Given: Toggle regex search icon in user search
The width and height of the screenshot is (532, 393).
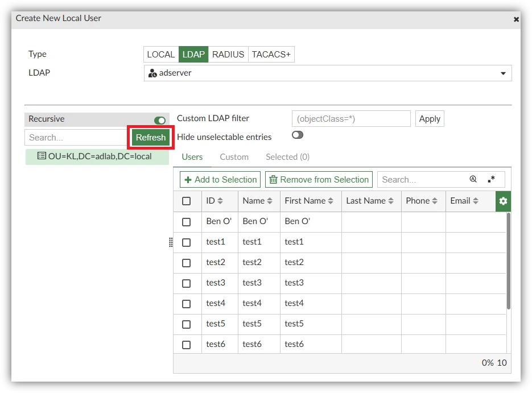Looking at the screenshot, I should click(491, 179).
